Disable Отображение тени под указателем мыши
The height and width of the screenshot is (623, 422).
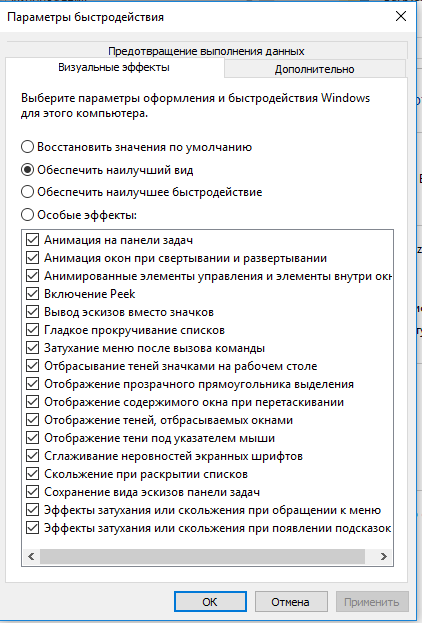click(32, 438)
